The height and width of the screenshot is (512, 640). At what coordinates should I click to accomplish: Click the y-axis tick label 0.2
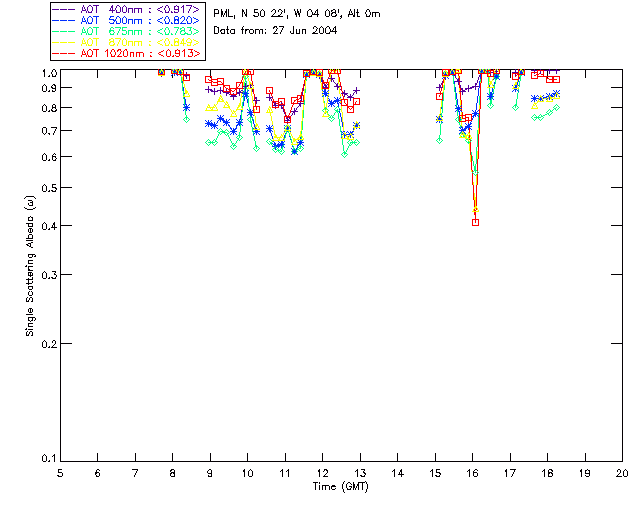pos(49,344)
